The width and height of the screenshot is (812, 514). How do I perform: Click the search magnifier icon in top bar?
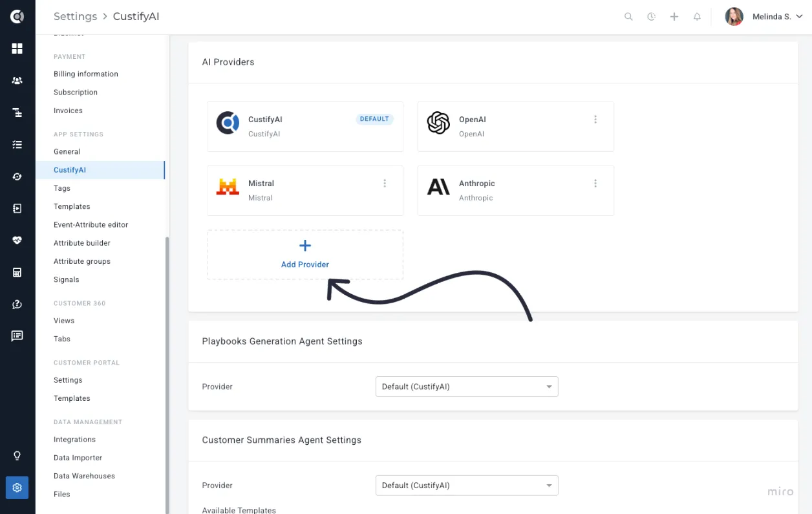click(x=628, y=17)
